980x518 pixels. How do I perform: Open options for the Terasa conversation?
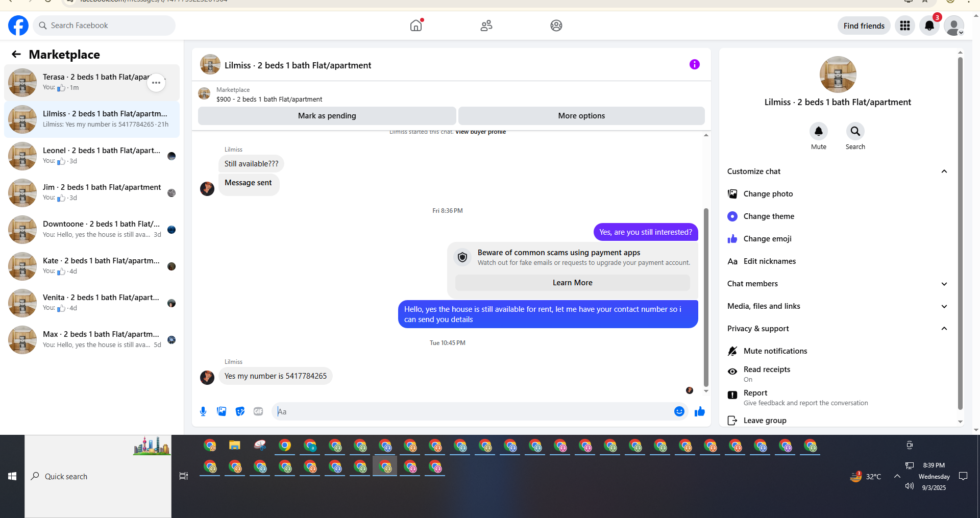tap(156, 83)
